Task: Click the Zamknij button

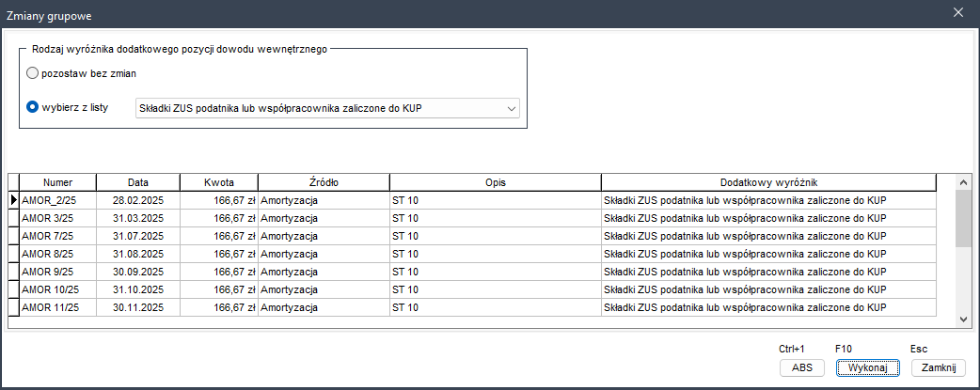Action: [938, 367]
